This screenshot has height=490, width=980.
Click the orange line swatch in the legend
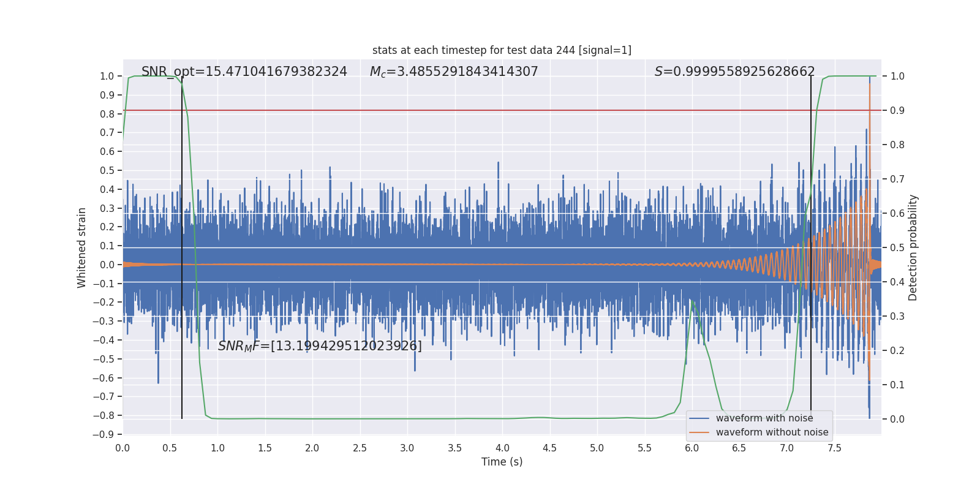tap(699, 432)
